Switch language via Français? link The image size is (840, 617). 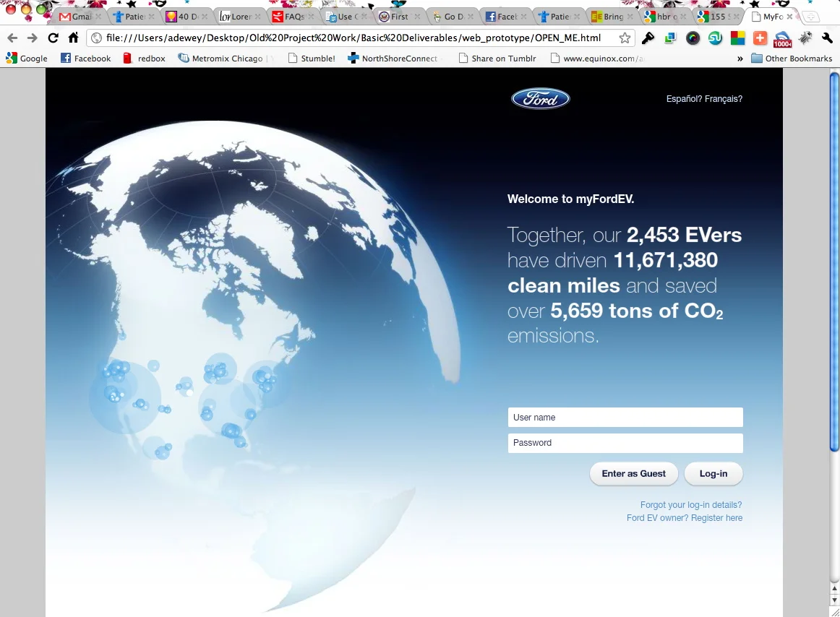click(x=724, y=98)
